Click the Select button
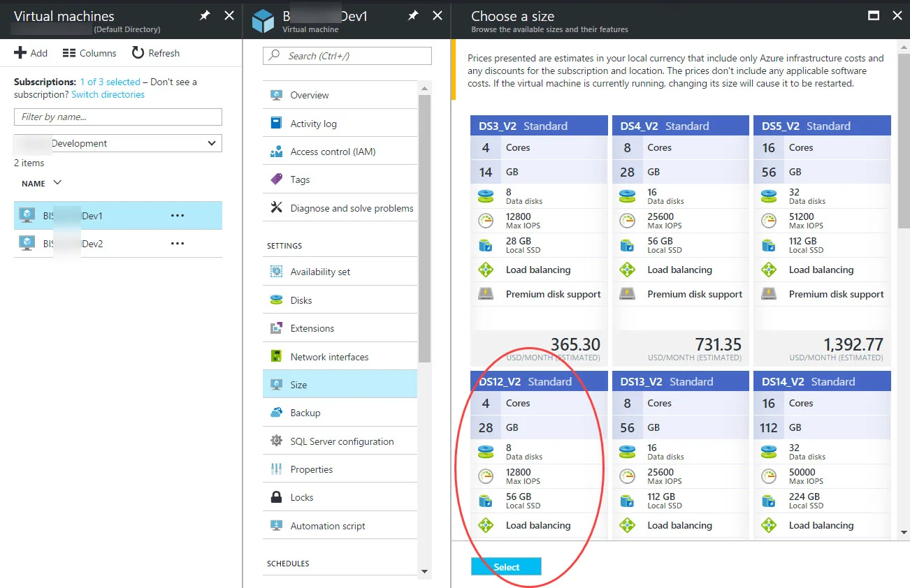This screenshot has height=588, width=910. coord(506,566)
